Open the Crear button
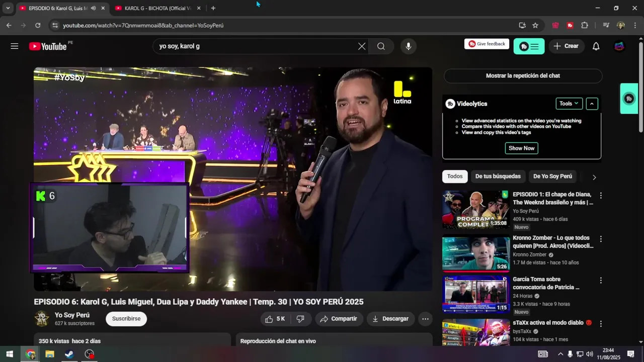 click(x=567, y=46)
